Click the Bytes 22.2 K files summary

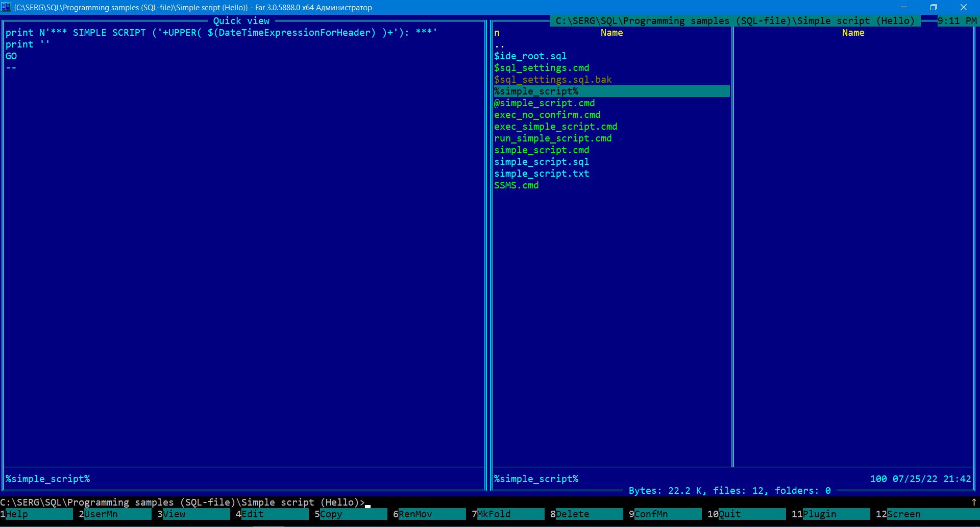pos(729,491)
